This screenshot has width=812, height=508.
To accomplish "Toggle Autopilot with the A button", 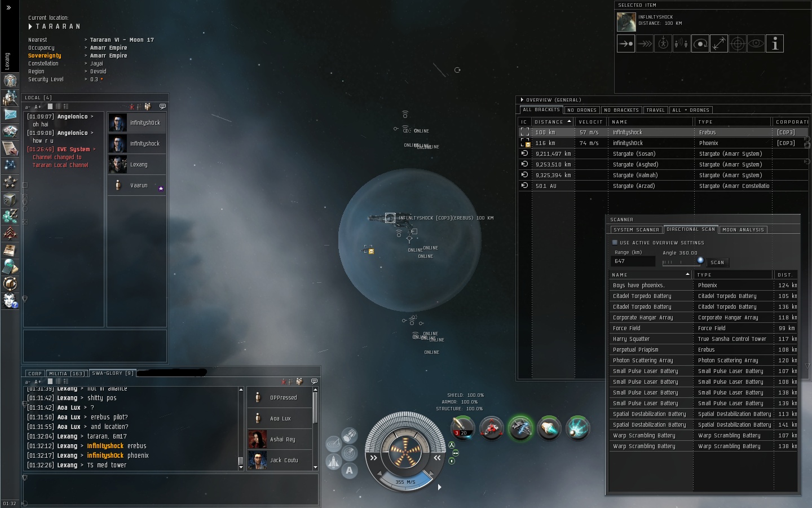I will tap(349, 470).
